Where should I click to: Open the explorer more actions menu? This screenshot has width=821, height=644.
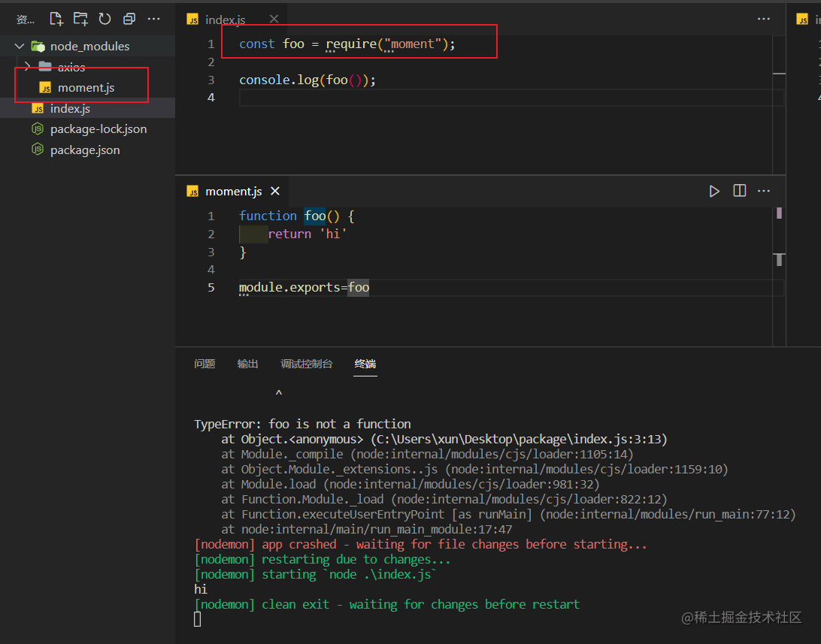[154, 19]
